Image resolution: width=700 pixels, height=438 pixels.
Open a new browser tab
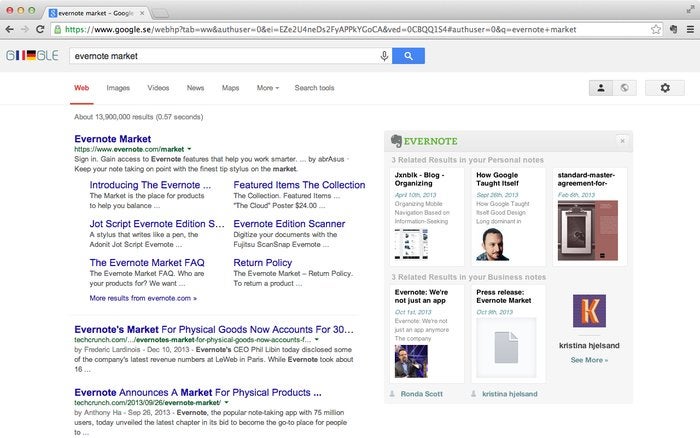[x=160, y=13]
